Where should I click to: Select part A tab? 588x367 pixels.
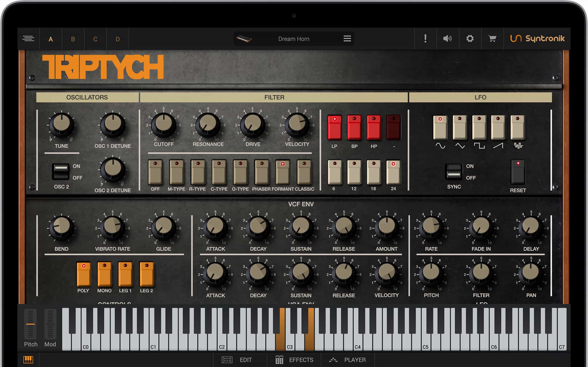point(51,39)
